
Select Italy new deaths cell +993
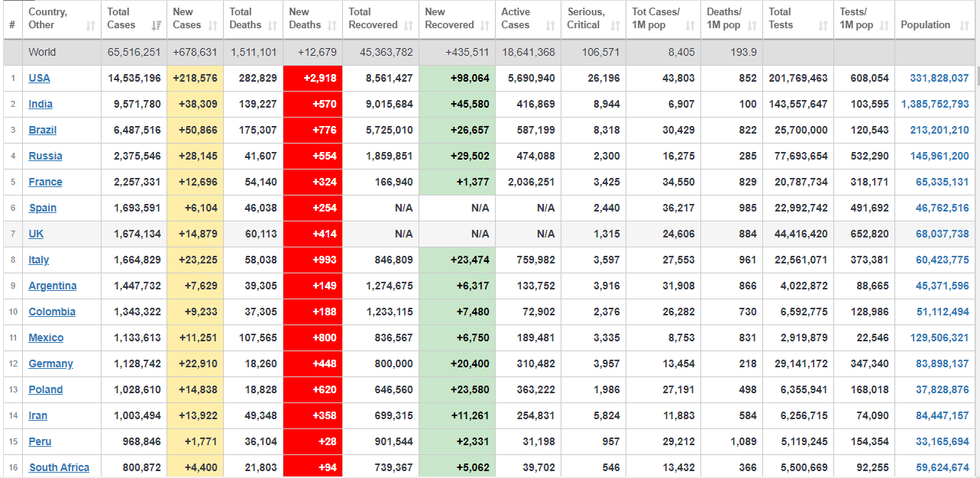pyautogui.click(x=312, y=260)
